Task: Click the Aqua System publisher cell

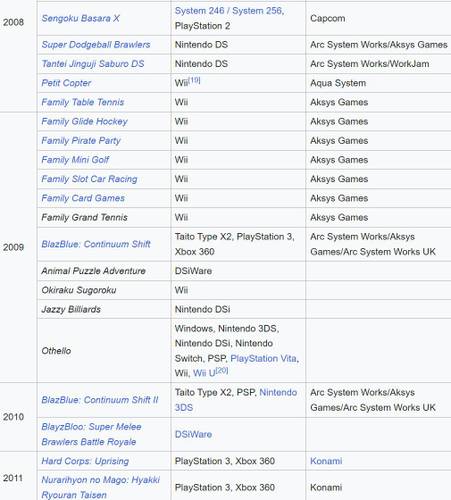Action: click(x=378, y=83)
